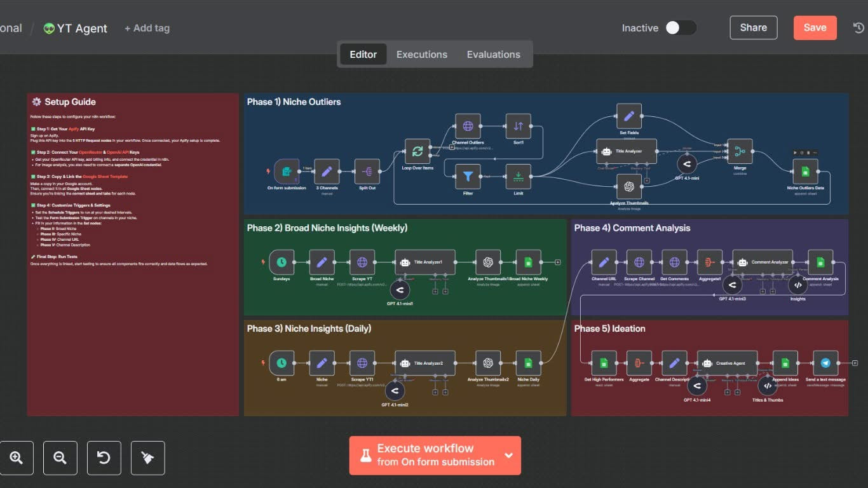This screenshot has width=868, height=488.
Task: Open the Evaluations tab
Action: [x=494, y=55]
